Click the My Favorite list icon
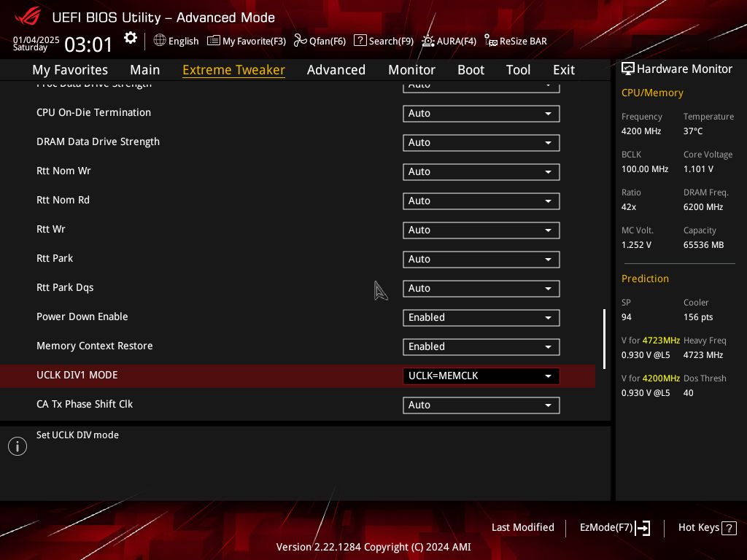The height and width of the screenshot is (560, 747). click(214, 41)
